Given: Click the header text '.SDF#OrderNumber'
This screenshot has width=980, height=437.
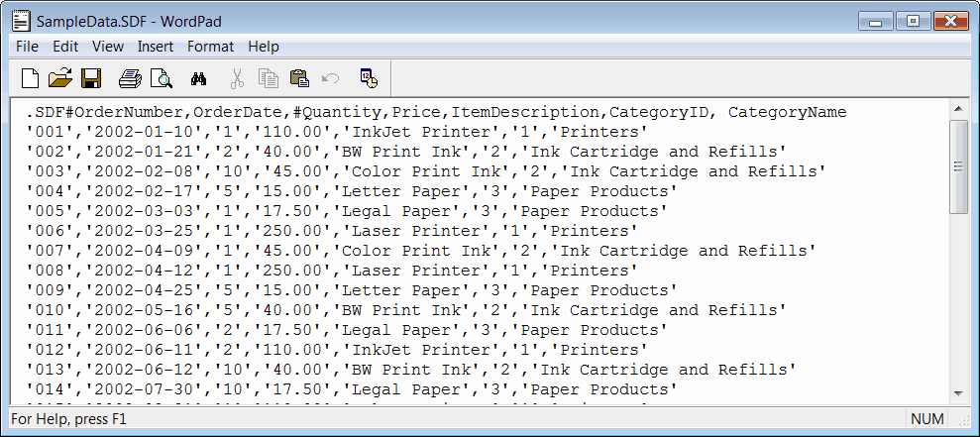Looking at the screenshot, I should pyautogui.click(x=104, y=113).
